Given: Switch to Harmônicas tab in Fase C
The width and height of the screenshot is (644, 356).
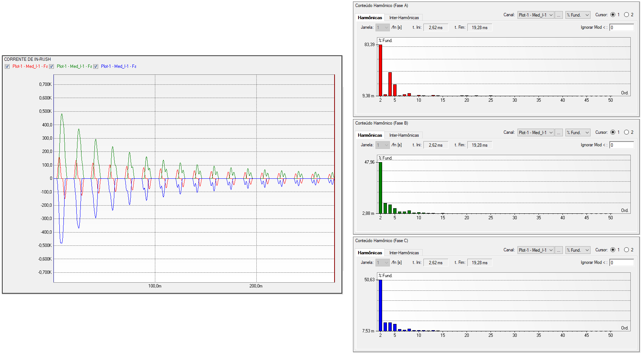Looking at the screenshot, I should click(370, 253).
